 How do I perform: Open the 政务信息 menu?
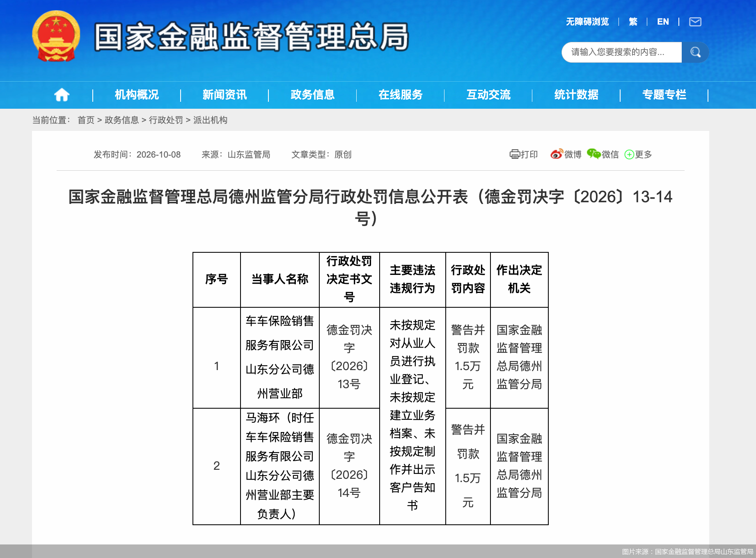coord(312,95)
